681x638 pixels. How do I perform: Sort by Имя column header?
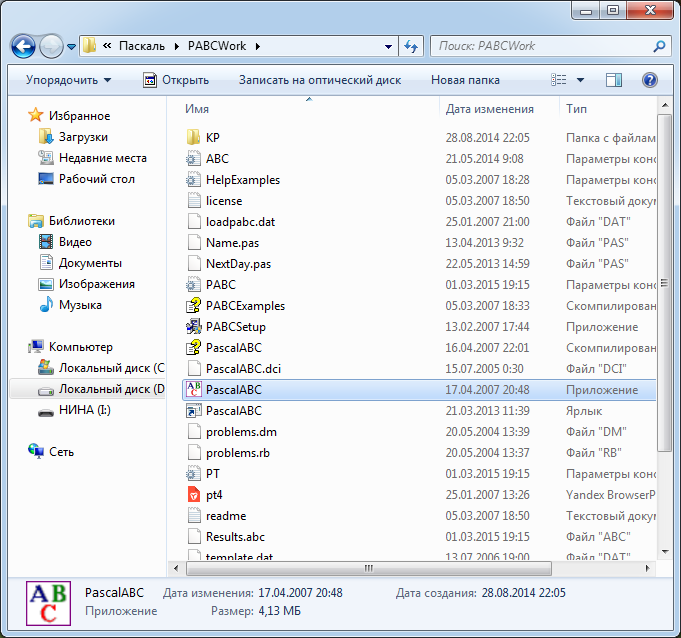point(197,109)
